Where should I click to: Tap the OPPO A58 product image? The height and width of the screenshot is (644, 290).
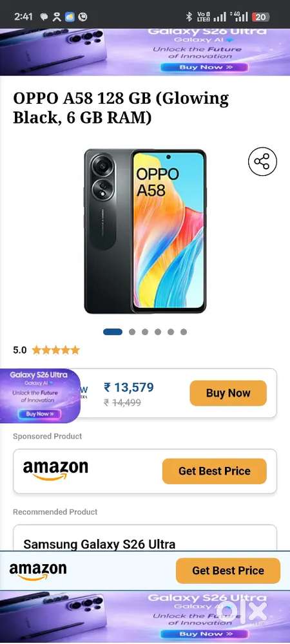coord(145,231)
